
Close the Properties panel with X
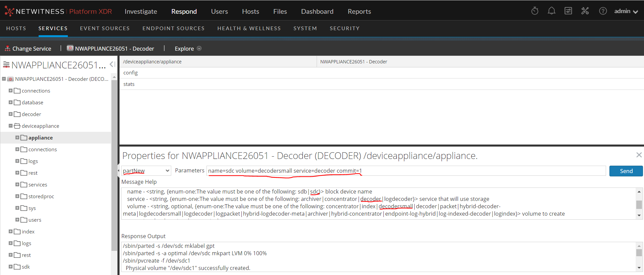(639, 155)
